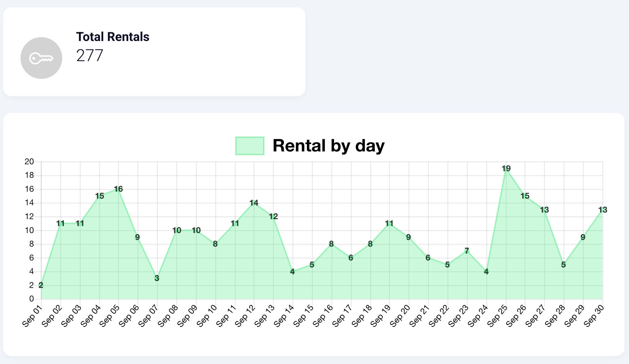Click the data point labeled 16
629x364 pixels.
(118, 189)
